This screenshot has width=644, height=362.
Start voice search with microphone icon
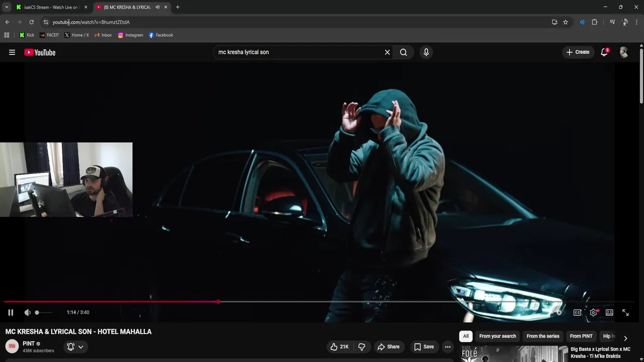pyautogui.click(x=426, y=52)
